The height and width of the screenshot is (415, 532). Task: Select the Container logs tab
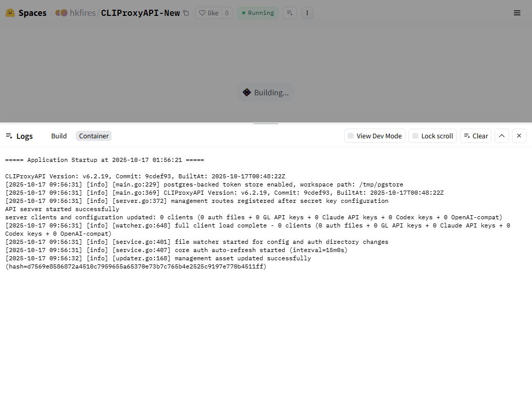94,136
